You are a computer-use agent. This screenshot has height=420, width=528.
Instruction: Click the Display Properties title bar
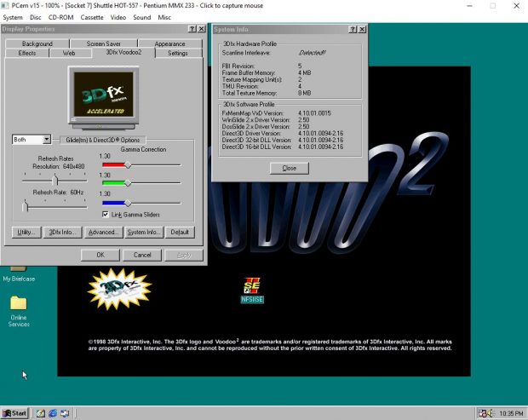point(95,29)
